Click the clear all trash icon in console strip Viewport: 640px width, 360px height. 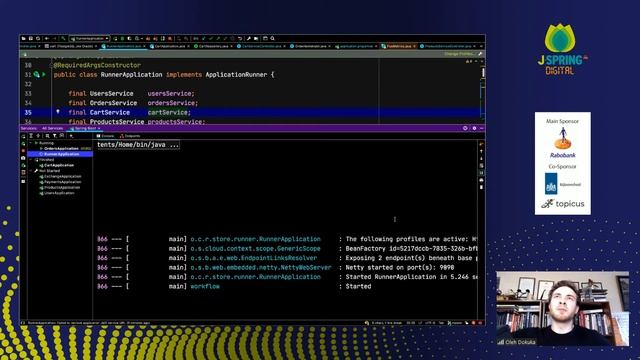[481, 187]
